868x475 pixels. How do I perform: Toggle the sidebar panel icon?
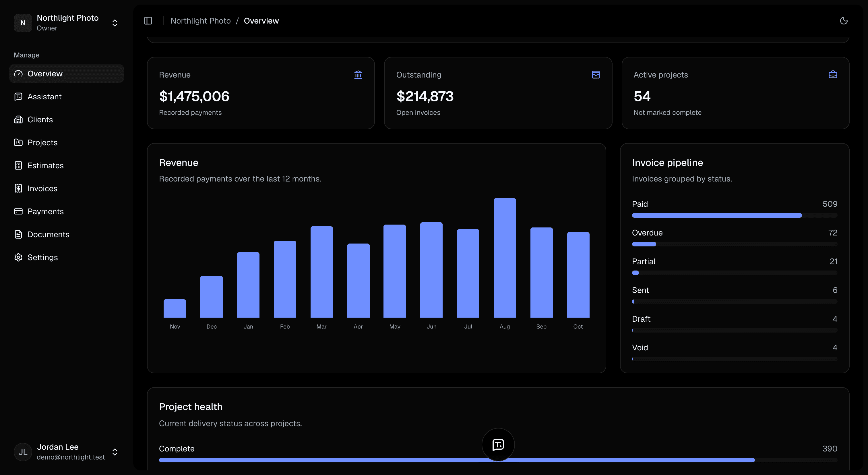click(148, 21)
